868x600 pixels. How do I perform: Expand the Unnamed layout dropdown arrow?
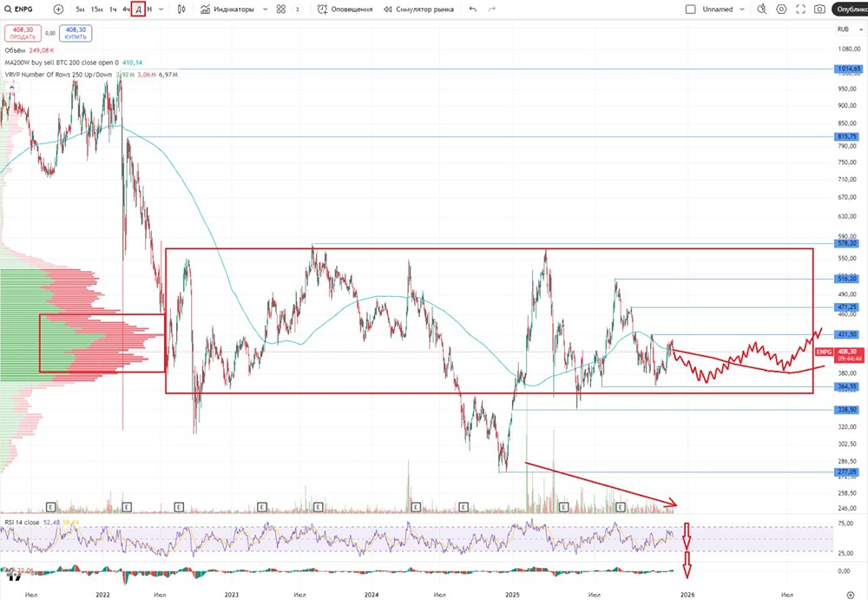(742, 9)
